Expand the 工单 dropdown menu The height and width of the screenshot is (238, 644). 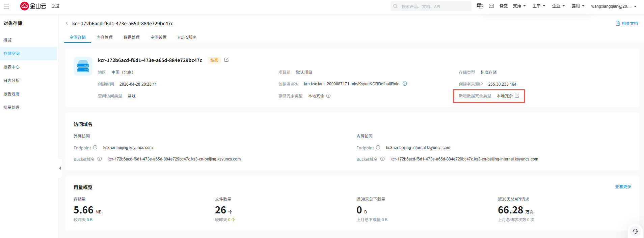539,6
